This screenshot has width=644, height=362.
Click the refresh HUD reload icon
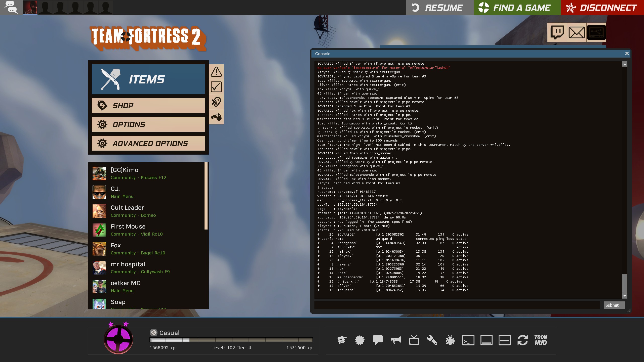pyautogui.click(x=522, y=340)
